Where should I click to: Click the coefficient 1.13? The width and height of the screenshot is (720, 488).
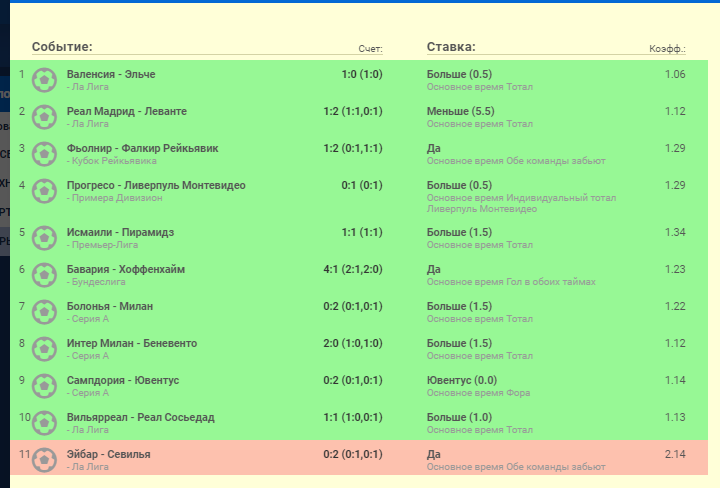675,417
